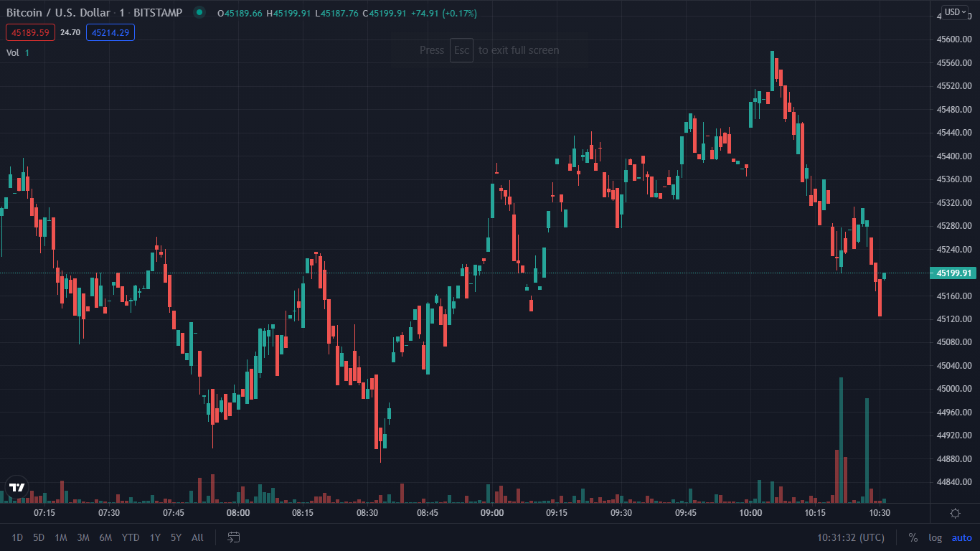The width and height of the screenshot is (980, 551).
Task: Toggle percent scale mode
Action: point(913,537)
